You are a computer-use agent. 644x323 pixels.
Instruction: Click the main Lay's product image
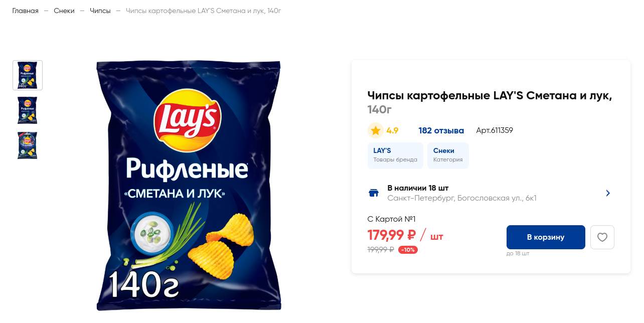(189, 186)
